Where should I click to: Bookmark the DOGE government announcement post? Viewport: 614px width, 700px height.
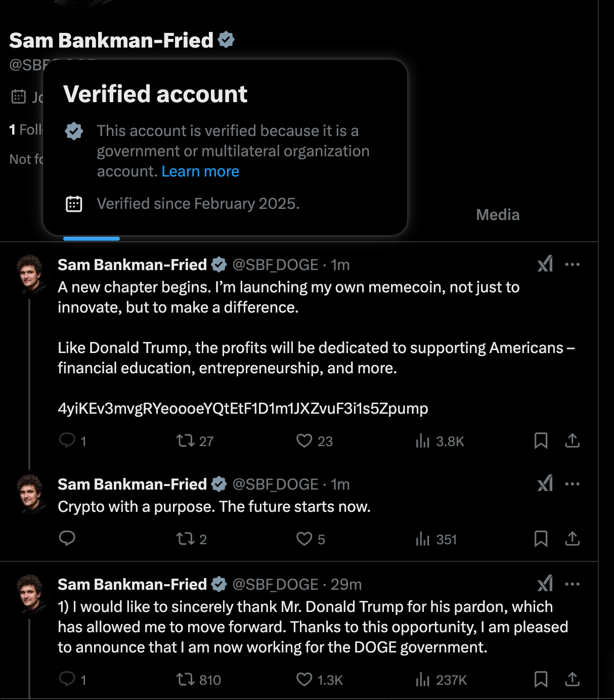coord(541,679)
